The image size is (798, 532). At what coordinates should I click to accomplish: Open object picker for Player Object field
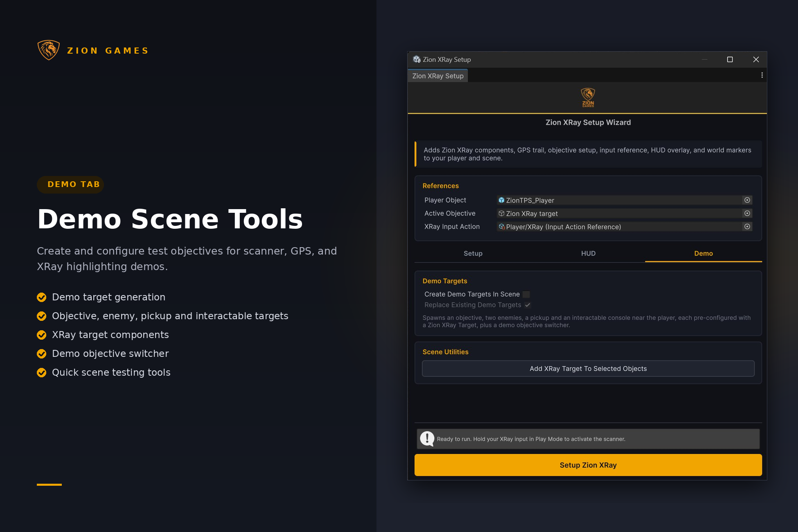coord(747,200)
